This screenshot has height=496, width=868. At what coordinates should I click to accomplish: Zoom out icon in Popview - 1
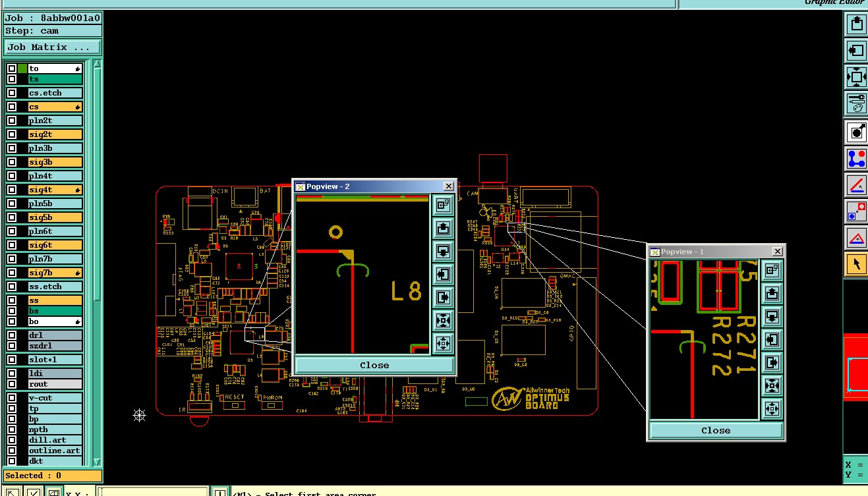coord(772,408)
